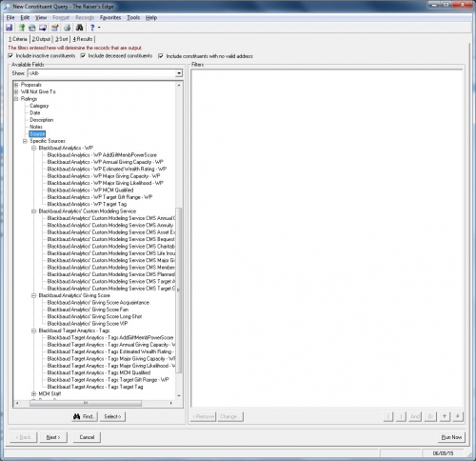The width and height of the screenshot is (476, 461).
Task: Click the move filter down arrow button
Action: (x=458, y=416)
